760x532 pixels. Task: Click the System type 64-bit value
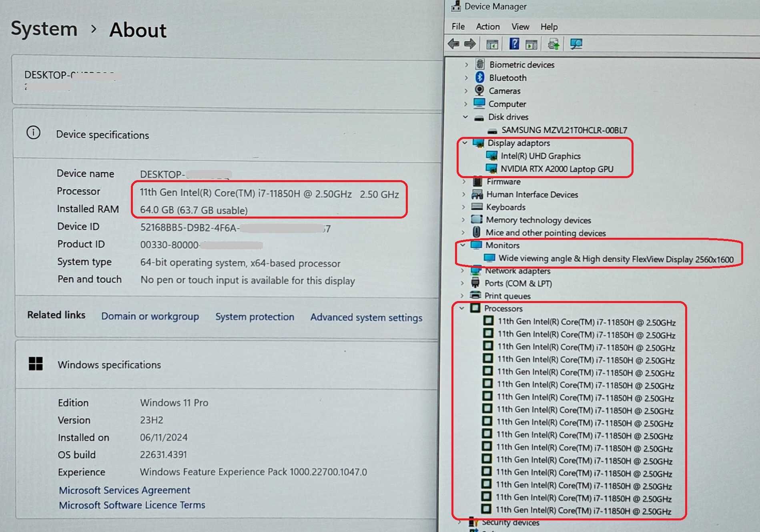click(240, 263)
